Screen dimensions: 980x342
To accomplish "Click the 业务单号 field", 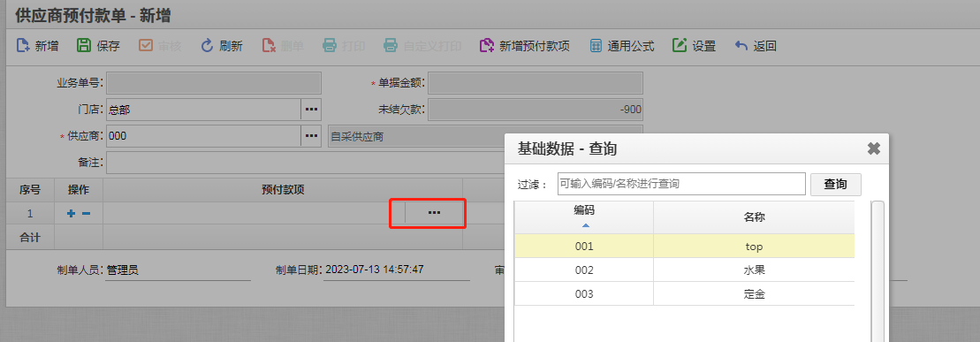I will click(x=214, y=83).
